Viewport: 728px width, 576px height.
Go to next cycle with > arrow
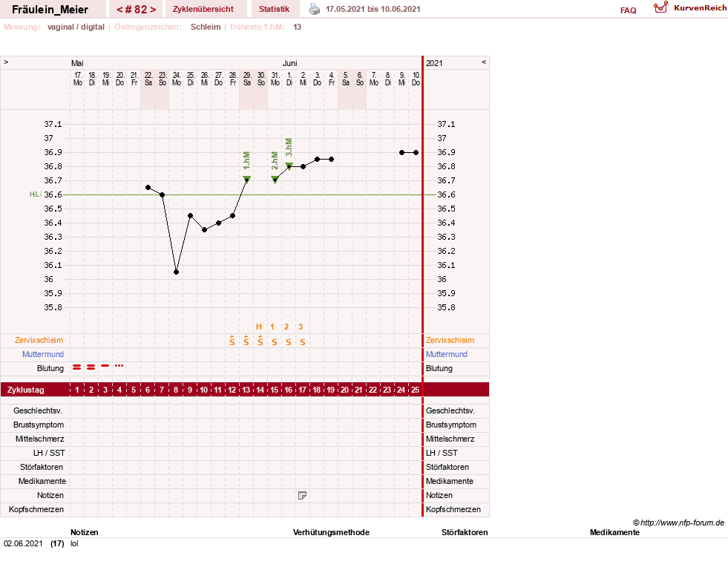[153, 10]
